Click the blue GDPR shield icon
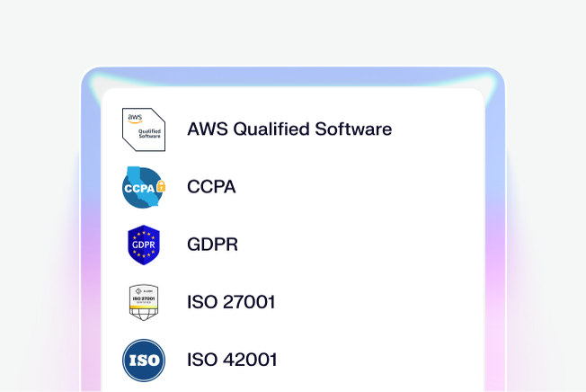586x392 pixels. pos(144,245)
